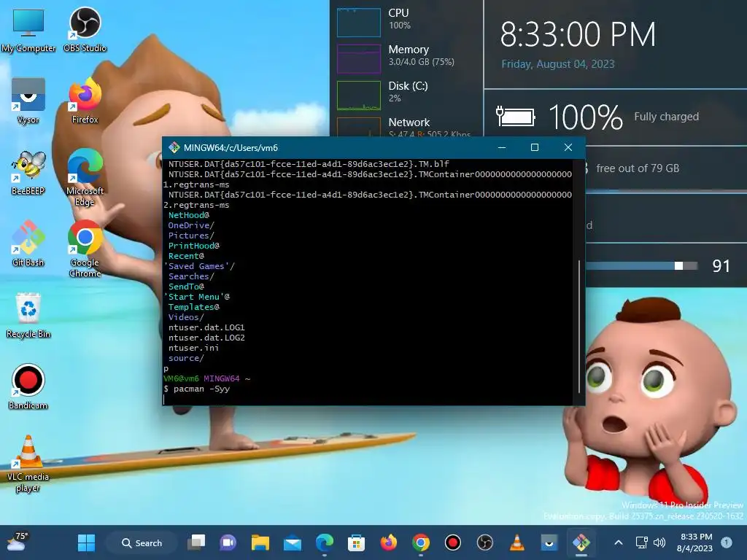Click the volume slider showing 91
The height and width of the screenshot is (560, 747).
pyautogui.click(x=642, y=265)
